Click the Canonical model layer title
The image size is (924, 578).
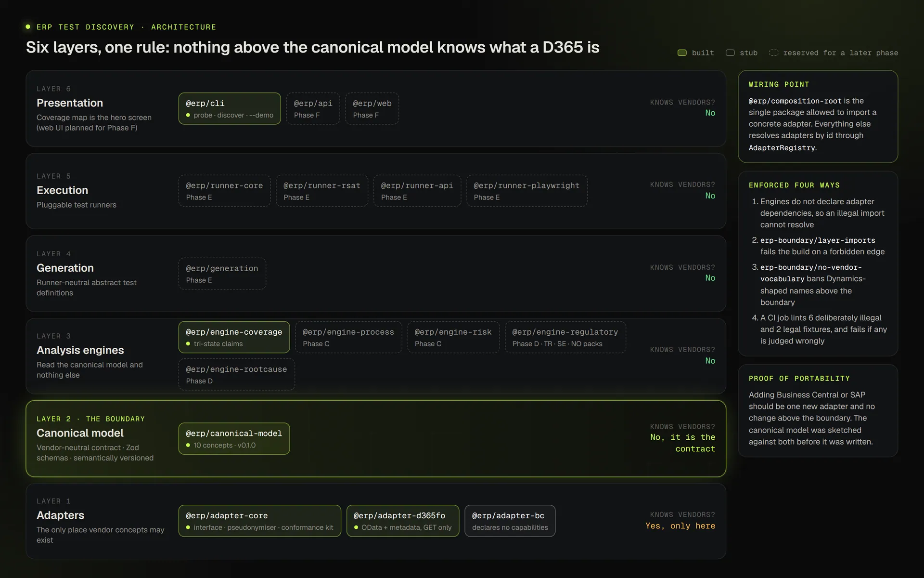80,433
